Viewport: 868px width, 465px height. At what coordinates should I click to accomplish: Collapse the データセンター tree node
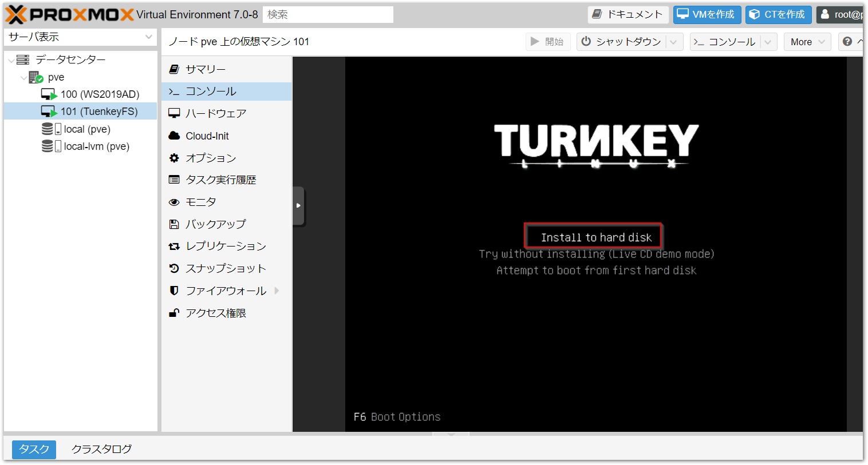(x=11, y=59)
